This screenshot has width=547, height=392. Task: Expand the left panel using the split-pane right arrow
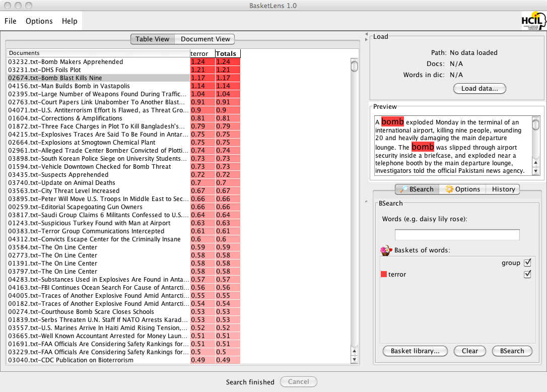[366, 39]
